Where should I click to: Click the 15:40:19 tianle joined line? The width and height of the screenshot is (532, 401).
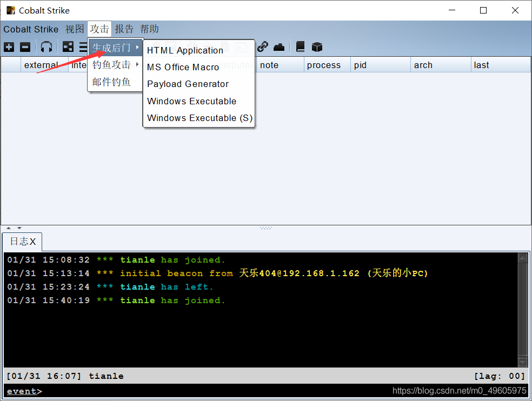pos(116,300)
